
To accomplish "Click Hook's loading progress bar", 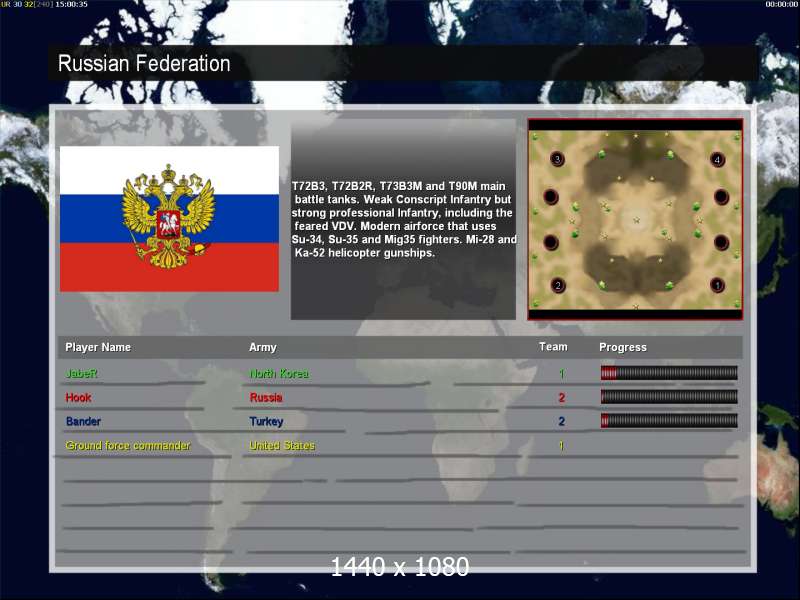I will click(x=669, y=397).
